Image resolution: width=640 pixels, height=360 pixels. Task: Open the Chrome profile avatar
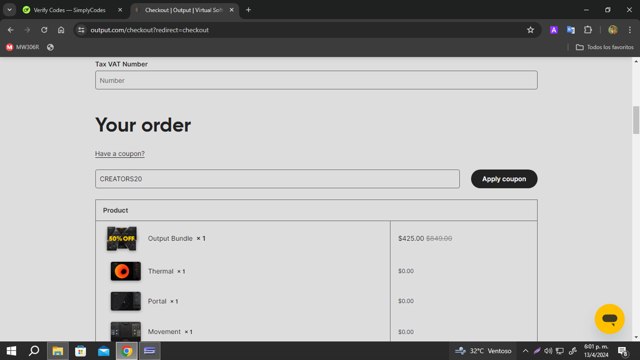click(613, 30)
